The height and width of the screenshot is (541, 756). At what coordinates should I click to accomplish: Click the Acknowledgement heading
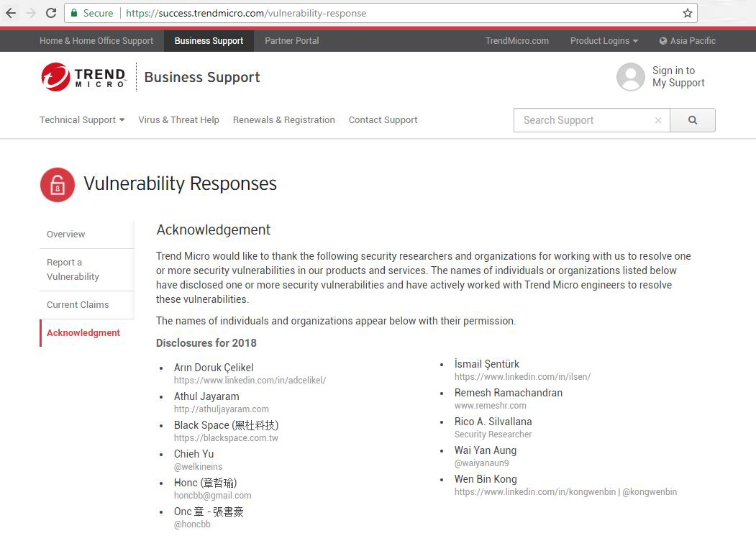214,230
